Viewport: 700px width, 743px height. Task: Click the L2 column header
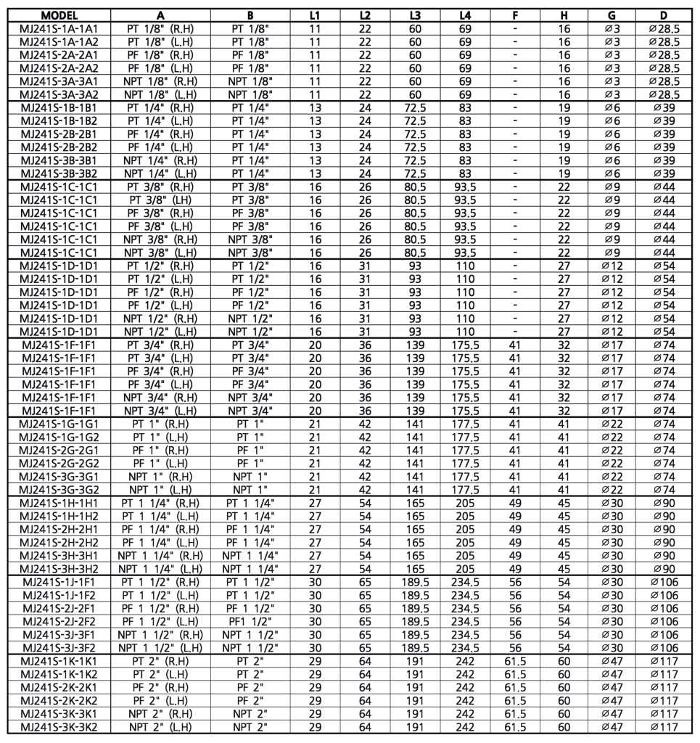(x=365, y=16)
